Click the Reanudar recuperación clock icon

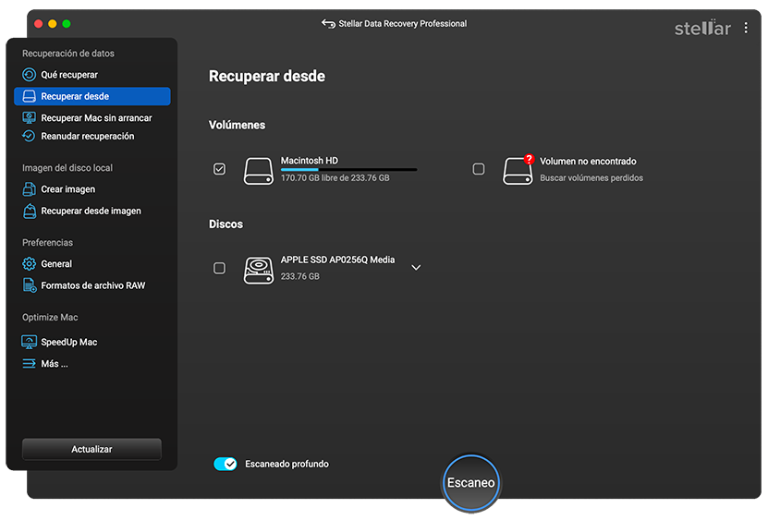(x=29, y=136)
